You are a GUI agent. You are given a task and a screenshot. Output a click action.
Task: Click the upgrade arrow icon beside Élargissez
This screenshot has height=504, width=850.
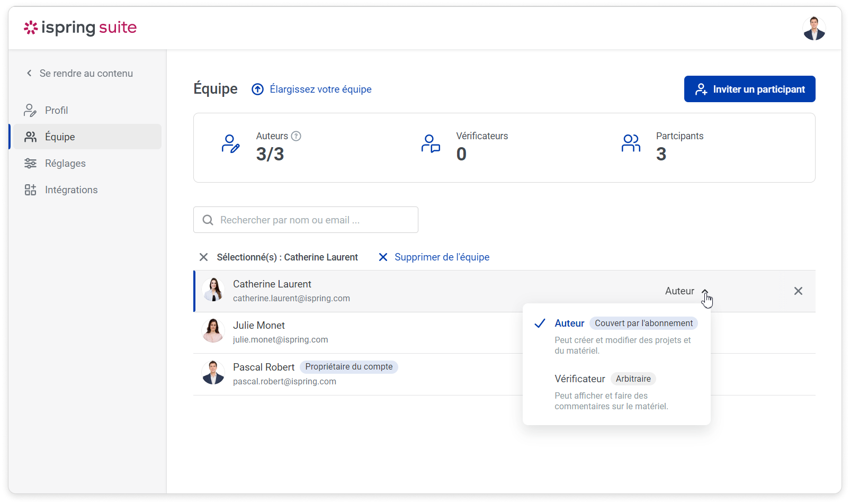pos(257,89)
